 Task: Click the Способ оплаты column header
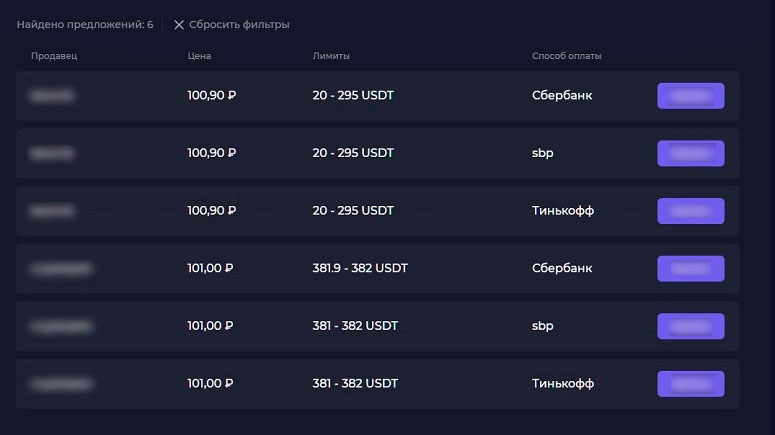(567, 56)
